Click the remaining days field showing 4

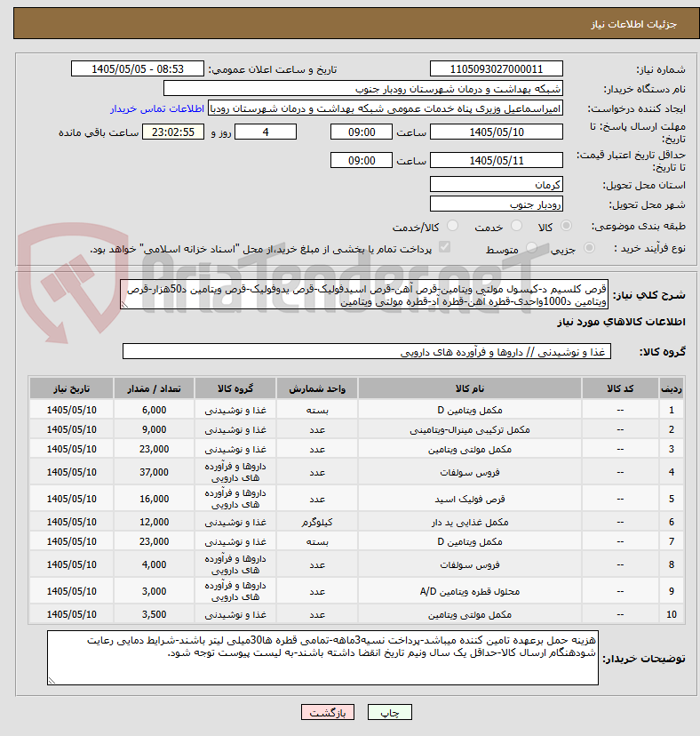(x=266, y=132)
